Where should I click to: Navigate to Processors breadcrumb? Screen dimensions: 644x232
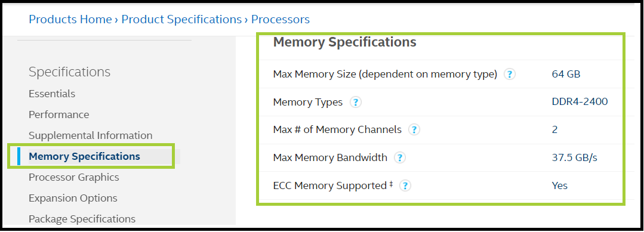[281, 19]
